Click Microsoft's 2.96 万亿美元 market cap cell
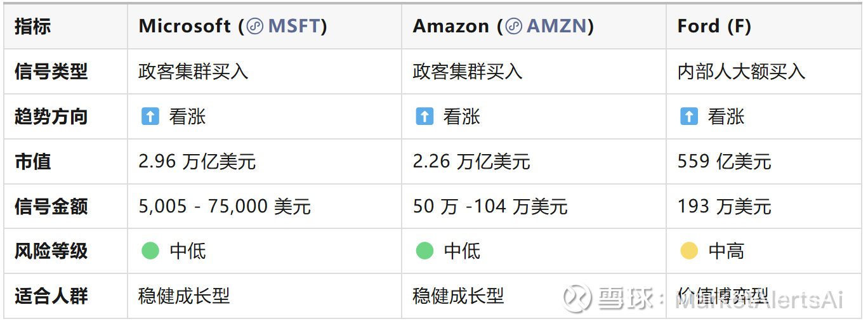Image resolution: width=868 pixels, height=326 pixels. [x=197, y=162]
